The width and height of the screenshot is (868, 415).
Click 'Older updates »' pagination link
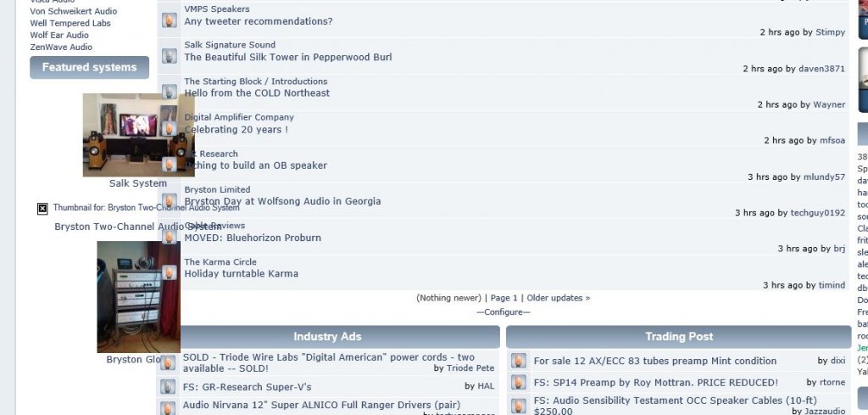click(558, 298)
